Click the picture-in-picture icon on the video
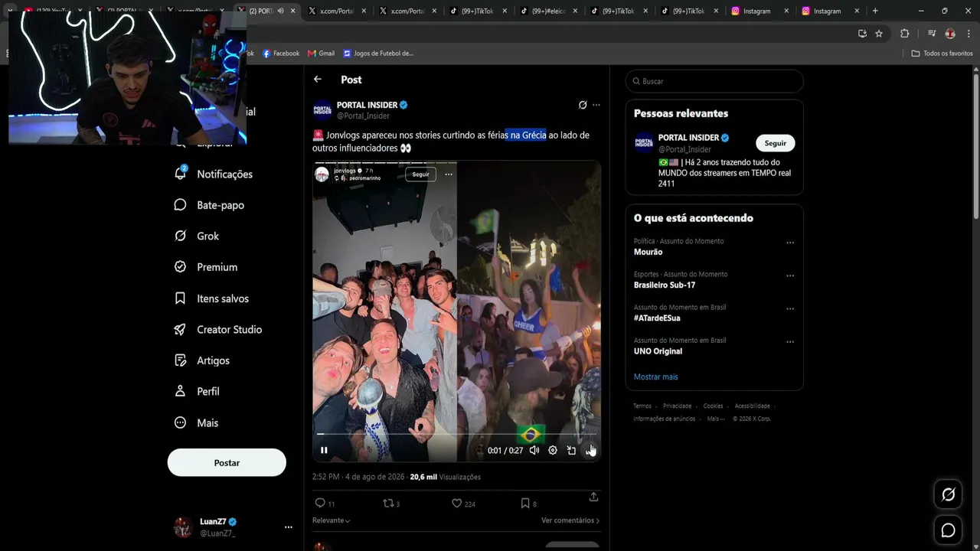Image resolution: width=980 pixels, height=551 pixels. tap(571, 450)
